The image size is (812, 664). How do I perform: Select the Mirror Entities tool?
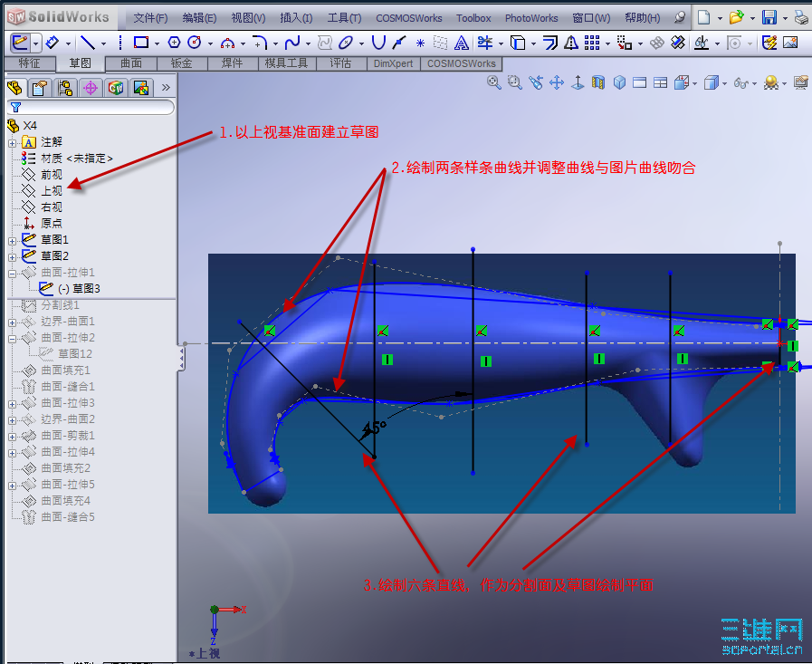coord(571,43)
